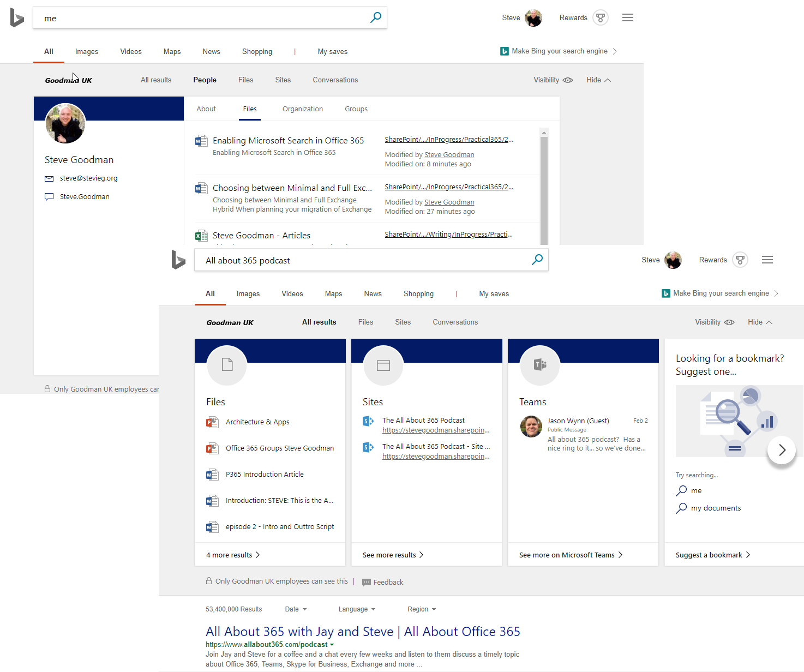Toggle Visibility eye in podcast search window
The image size is (804, 672).
(729, 322)
